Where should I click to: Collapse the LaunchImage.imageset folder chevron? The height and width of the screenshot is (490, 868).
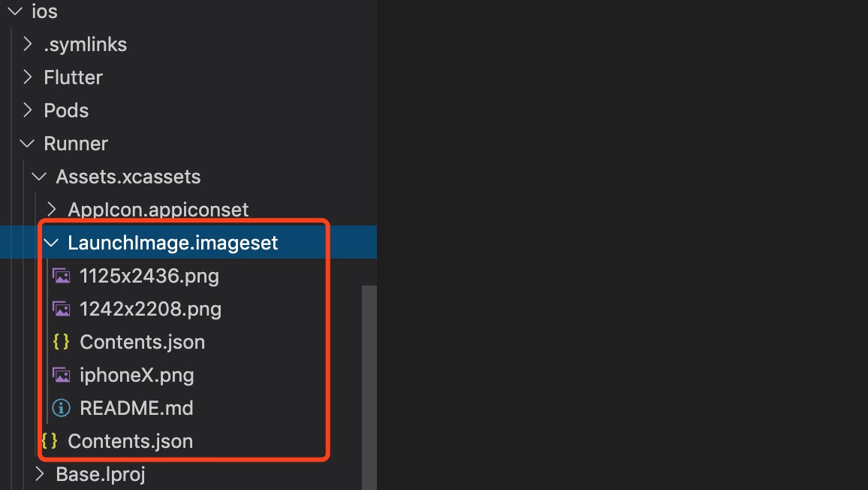(51, 243)
